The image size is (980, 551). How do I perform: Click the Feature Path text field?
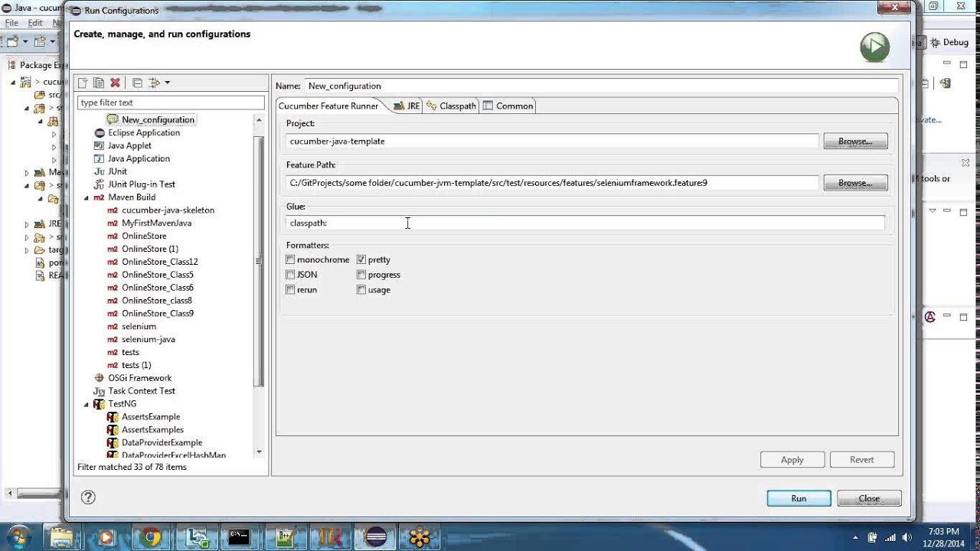point(552,183)
